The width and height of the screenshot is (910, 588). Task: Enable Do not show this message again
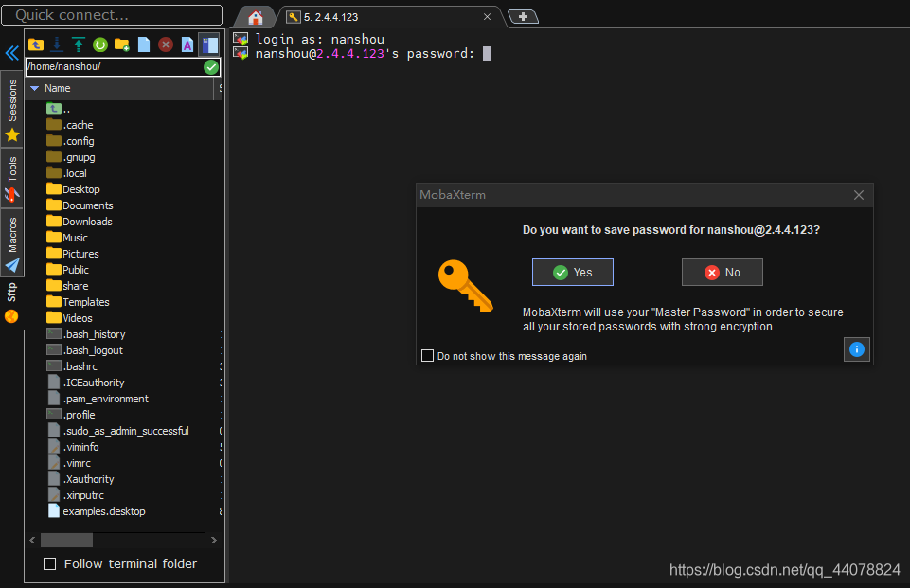pyautogui.click(x=427, y=355)
